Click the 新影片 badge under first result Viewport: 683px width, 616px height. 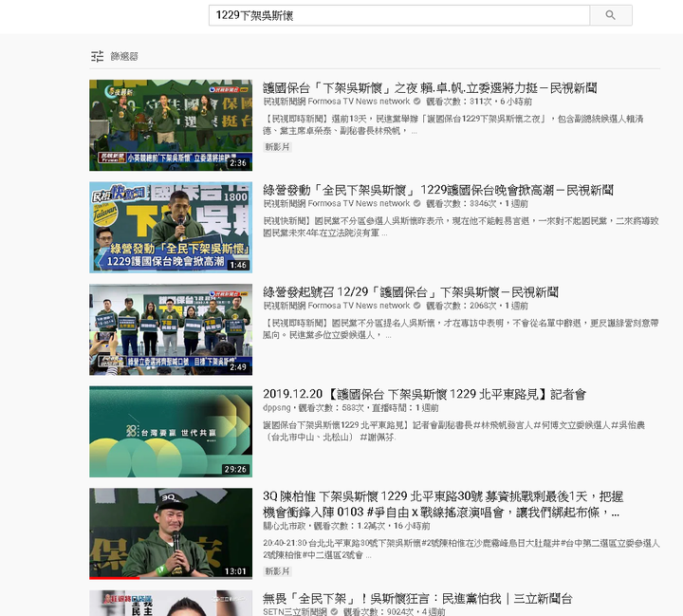pyautogui.click(x=277, y=147)
